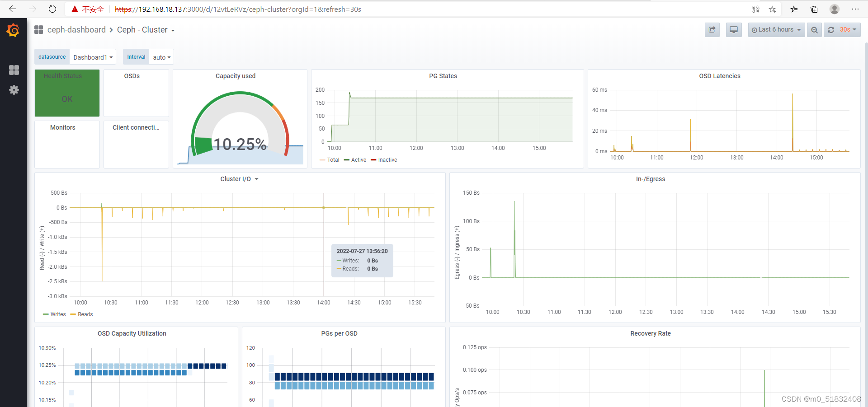Open browser favorites list icon
Viewport: 868px width, 407px height.
point(794,9)
